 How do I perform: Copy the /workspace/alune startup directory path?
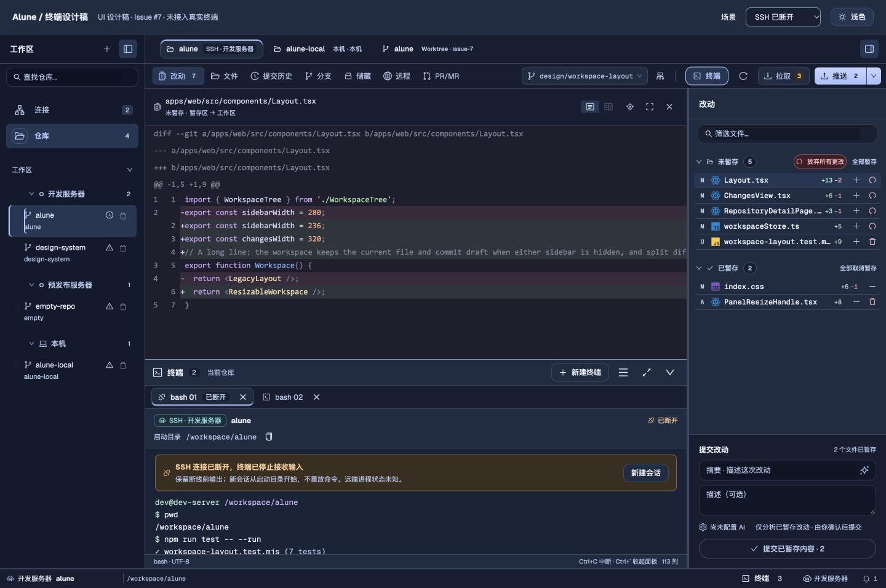coord(269,437)
